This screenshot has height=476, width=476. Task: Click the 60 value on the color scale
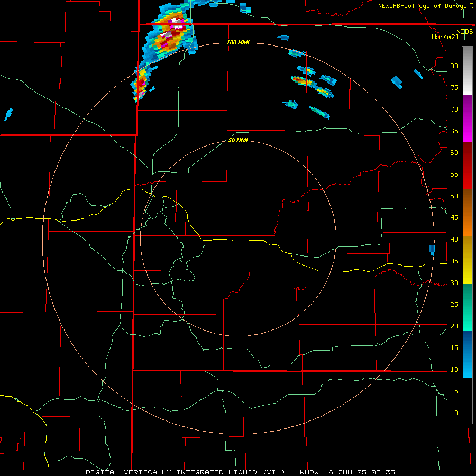point(454,153)
